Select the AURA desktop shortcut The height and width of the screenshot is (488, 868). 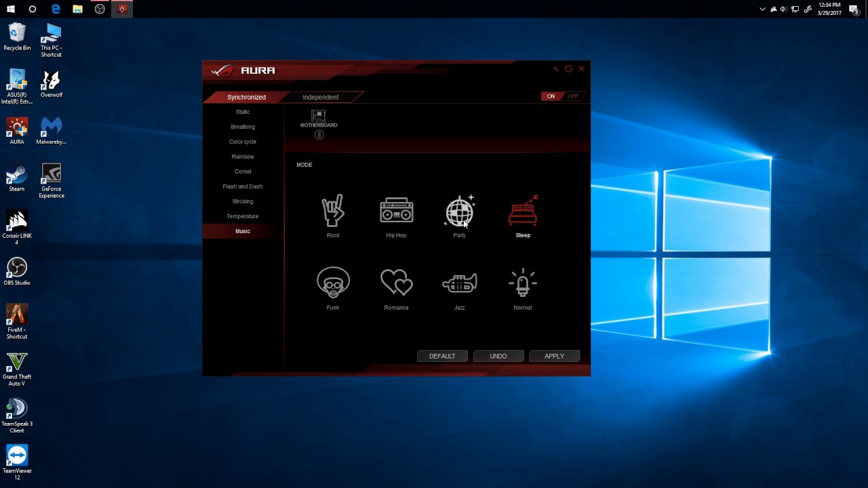point(17,131)
